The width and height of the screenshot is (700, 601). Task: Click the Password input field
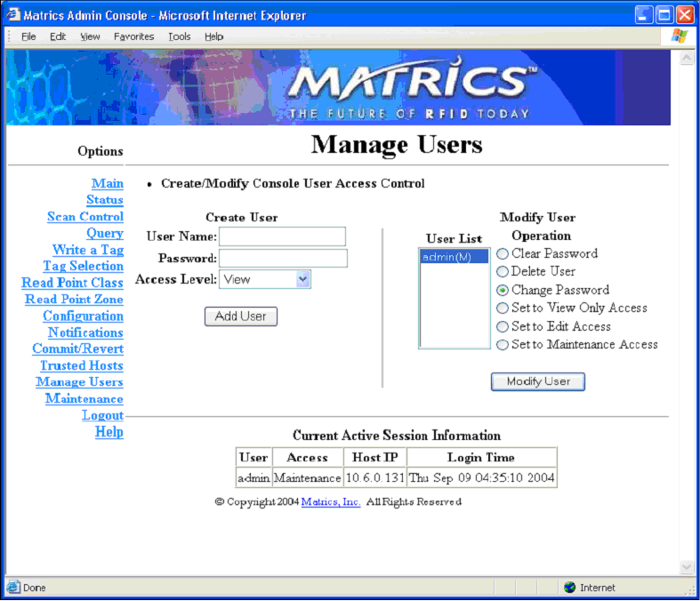(x=283, y=259)
